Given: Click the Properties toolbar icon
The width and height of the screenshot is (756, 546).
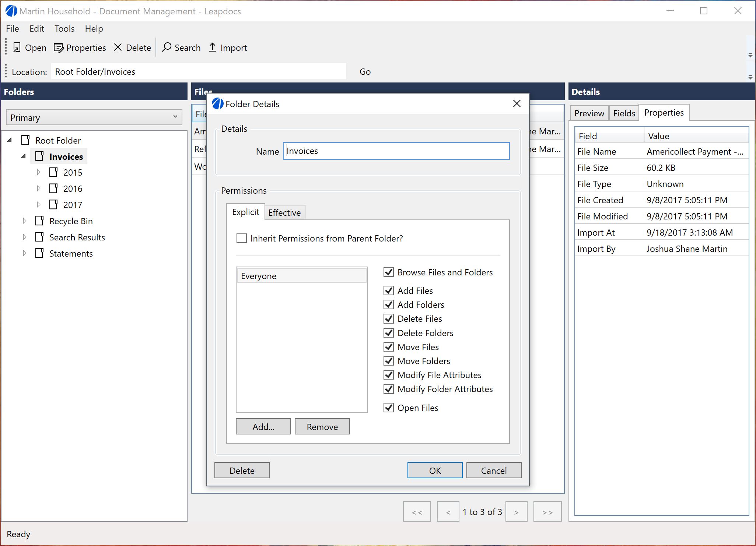Looking at the screenshot, I should pos(59,47).
